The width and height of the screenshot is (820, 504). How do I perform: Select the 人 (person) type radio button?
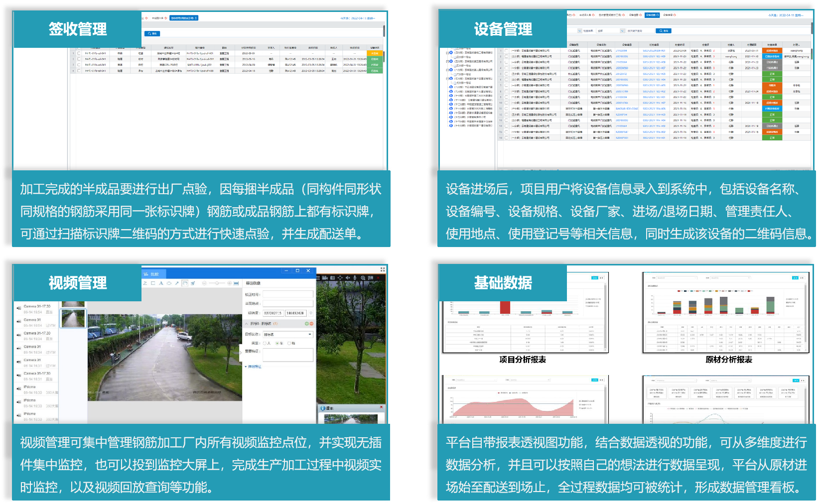tap(265, 343)
